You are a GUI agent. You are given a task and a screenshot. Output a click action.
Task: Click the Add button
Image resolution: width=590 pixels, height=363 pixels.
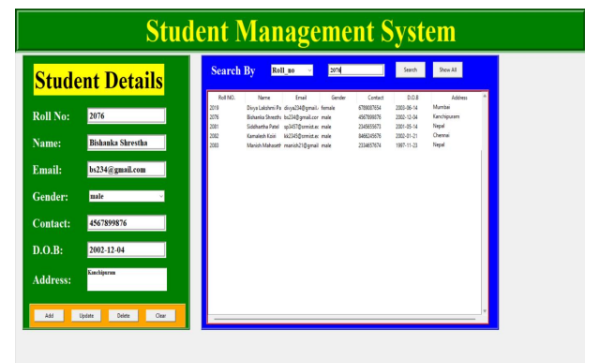49,315
